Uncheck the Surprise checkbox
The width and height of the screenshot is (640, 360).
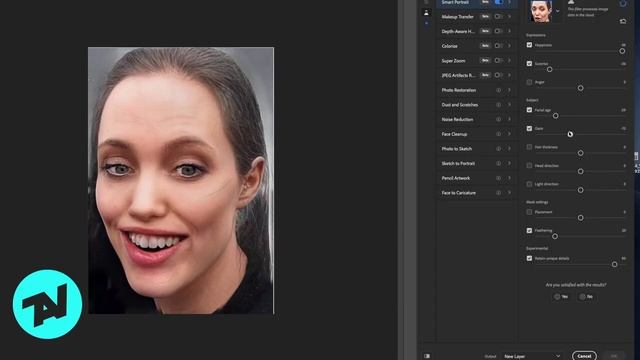click(529, 64)
